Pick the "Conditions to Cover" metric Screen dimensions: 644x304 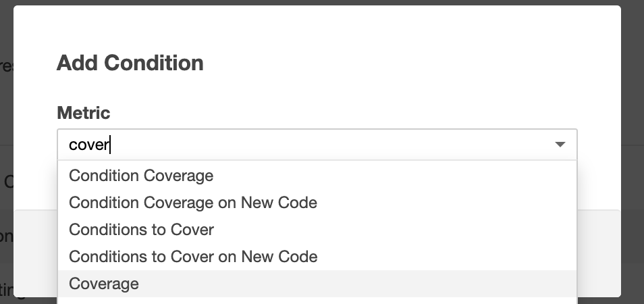pyautogui.click(x=141, y=230)
